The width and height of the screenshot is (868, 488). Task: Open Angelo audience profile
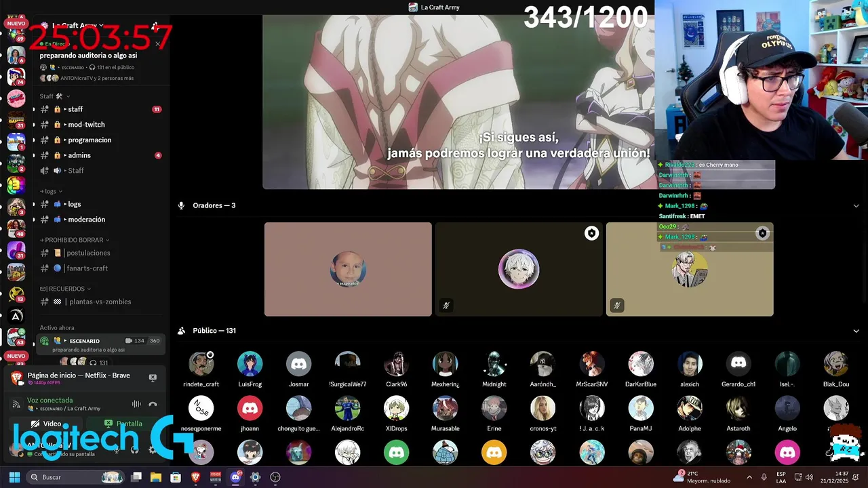pyautogui.click(x=787, y=414)
